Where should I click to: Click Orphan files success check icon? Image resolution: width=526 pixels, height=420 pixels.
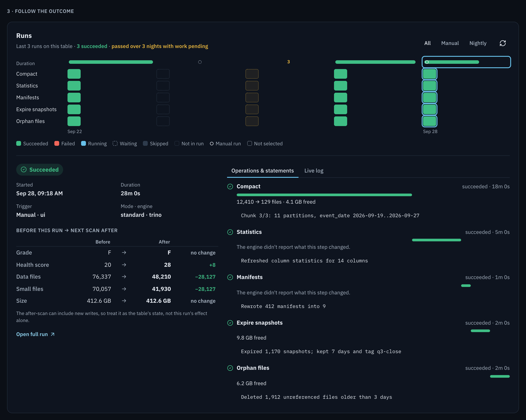tap(230, 368)
